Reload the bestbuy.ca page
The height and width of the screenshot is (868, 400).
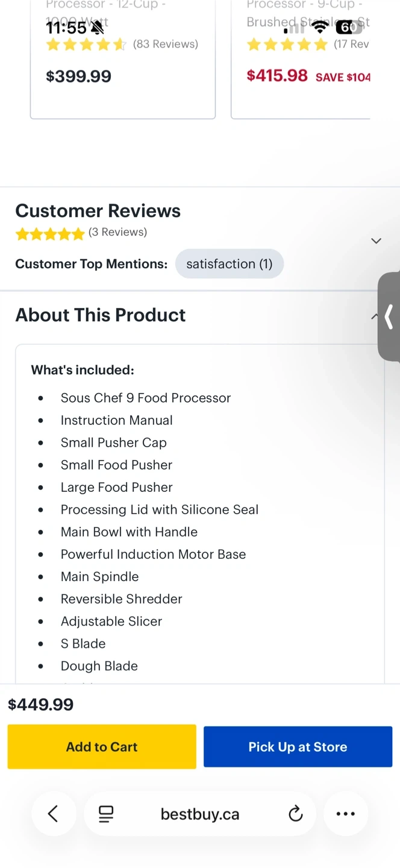(295, 814)
